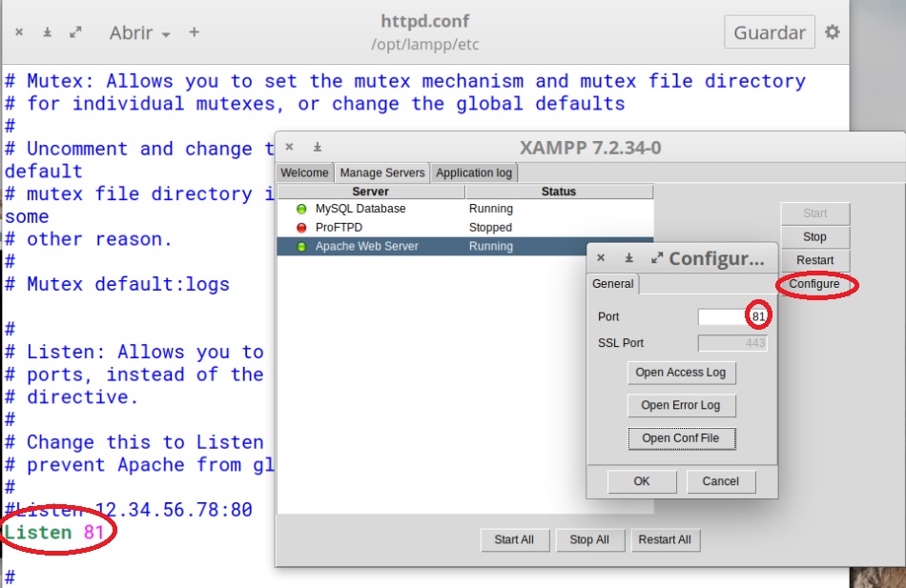Click the plus icon to create new document

(195, 32)
